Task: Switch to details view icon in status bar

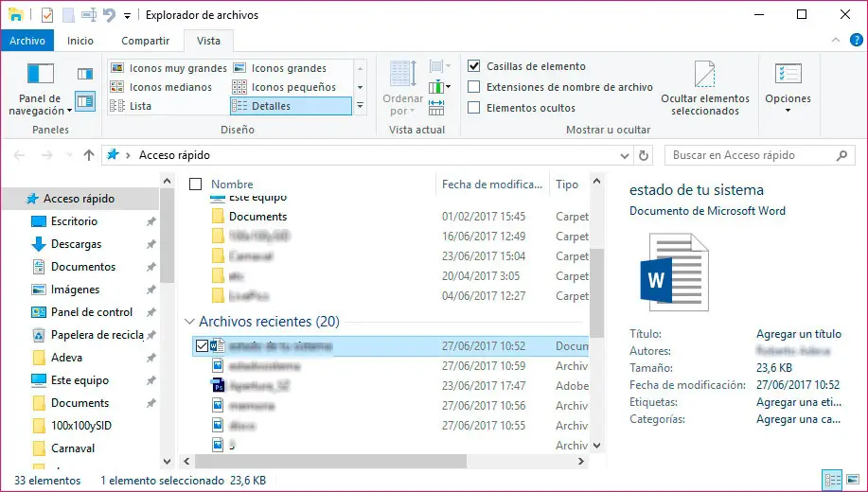Action: click(832, 481)
